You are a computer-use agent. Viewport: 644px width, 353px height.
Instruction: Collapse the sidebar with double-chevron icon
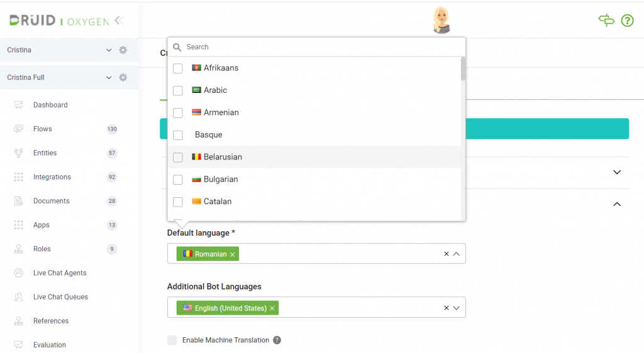pos(119,21)
